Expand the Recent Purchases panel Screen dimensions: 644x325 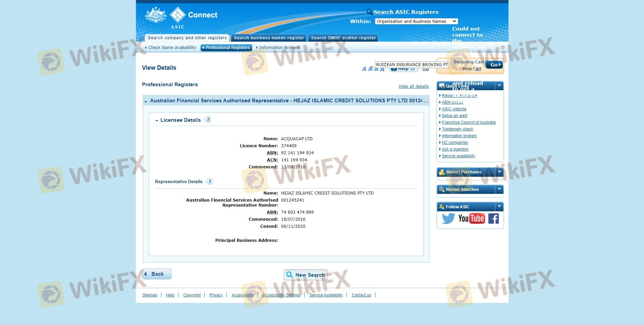pos(499,172)
